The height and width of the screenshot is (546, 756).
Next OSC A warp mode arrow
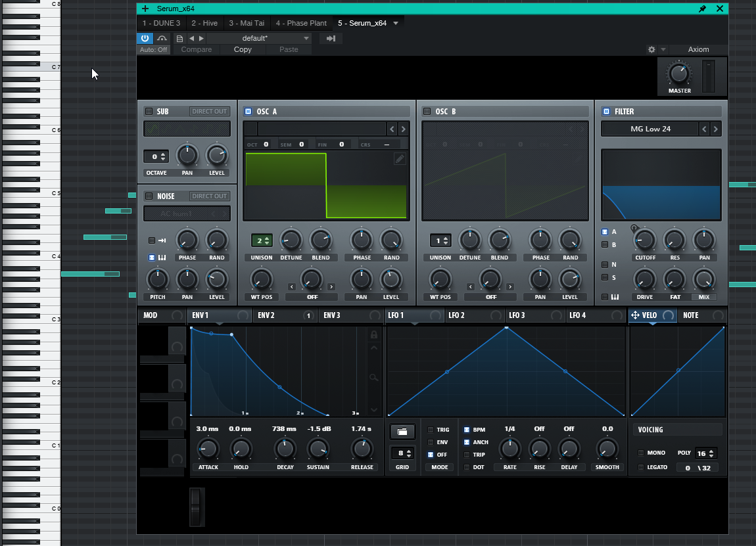[x=331, y=286]
